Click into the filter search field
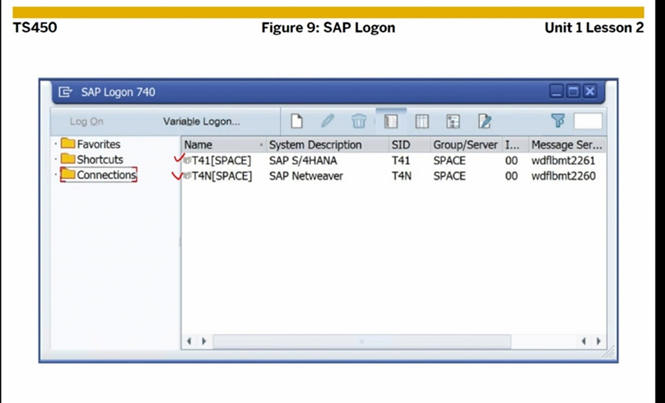This screenshot has height=403, width=665. [588, 121]
